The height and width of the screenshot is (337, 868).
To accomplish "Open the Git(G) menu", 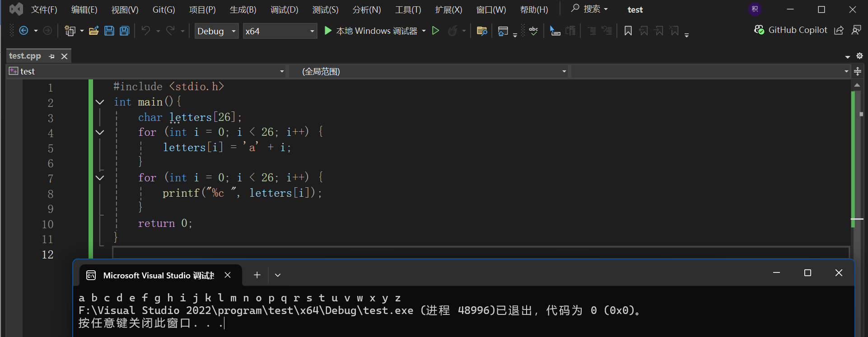I will click(x=163, y=9).
